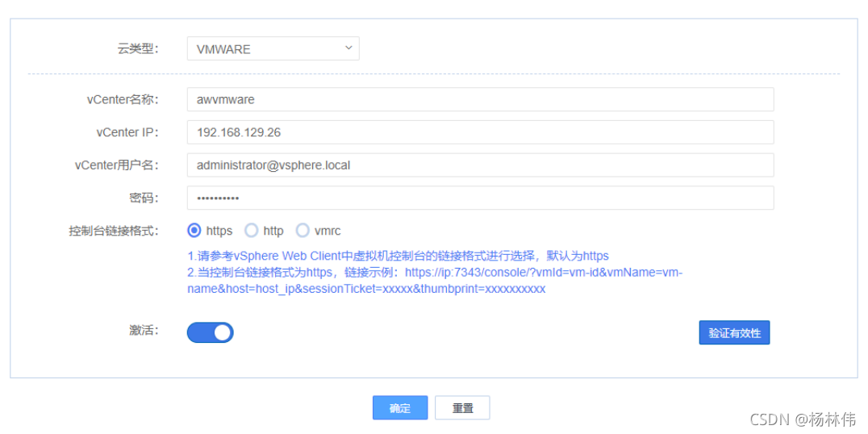868x434 pixels.
Task: Select the https radio button
Action: pos(194,230)
